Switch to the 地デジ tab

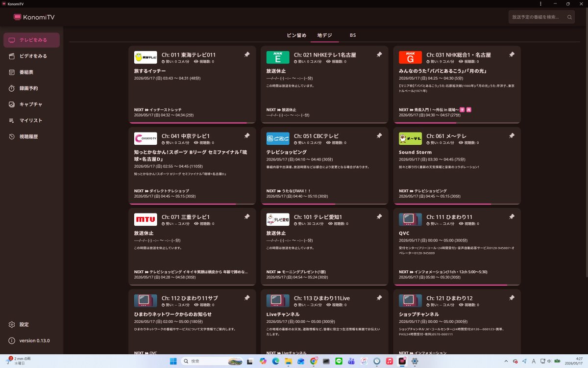(324, 35)
